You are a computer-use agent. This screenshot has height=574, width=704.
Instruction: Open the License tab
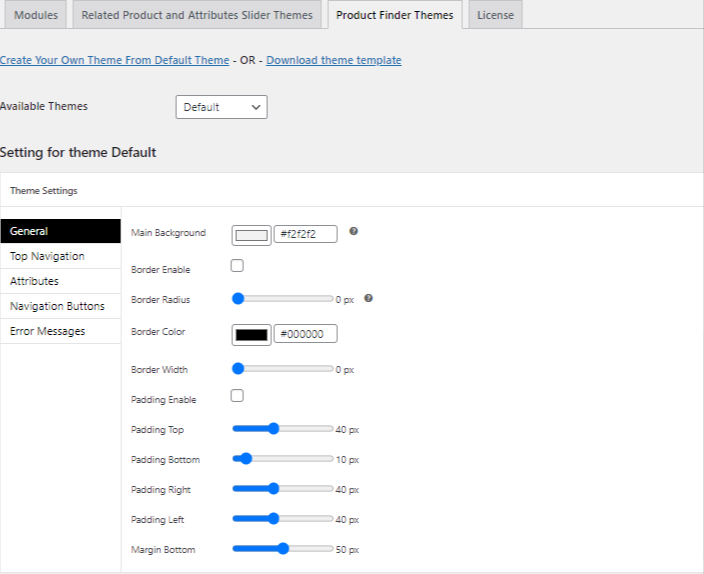(495, 15)
